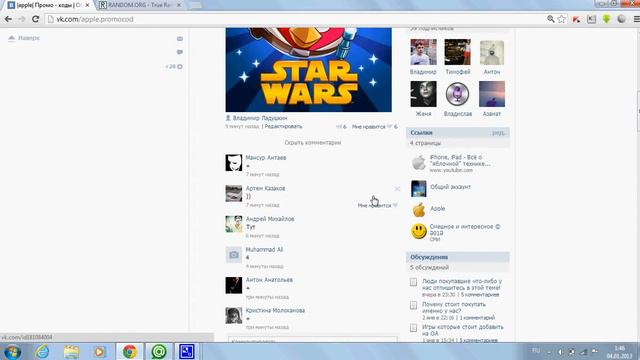This screenshot has height=360, width=640.
Task: Open Антон Анатольев commenter name
Action: [269, 280]
